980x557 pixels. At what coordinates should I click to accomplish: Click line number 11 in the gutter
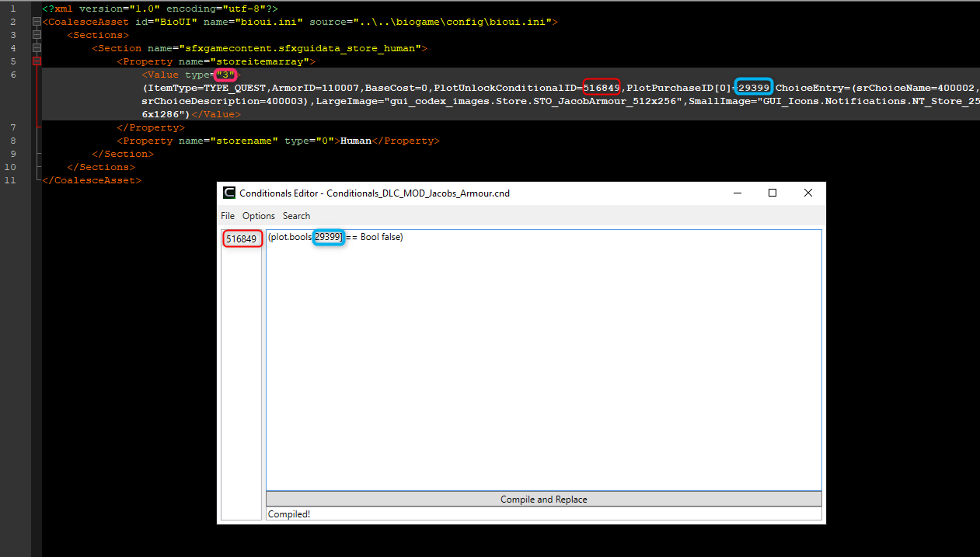11,180
